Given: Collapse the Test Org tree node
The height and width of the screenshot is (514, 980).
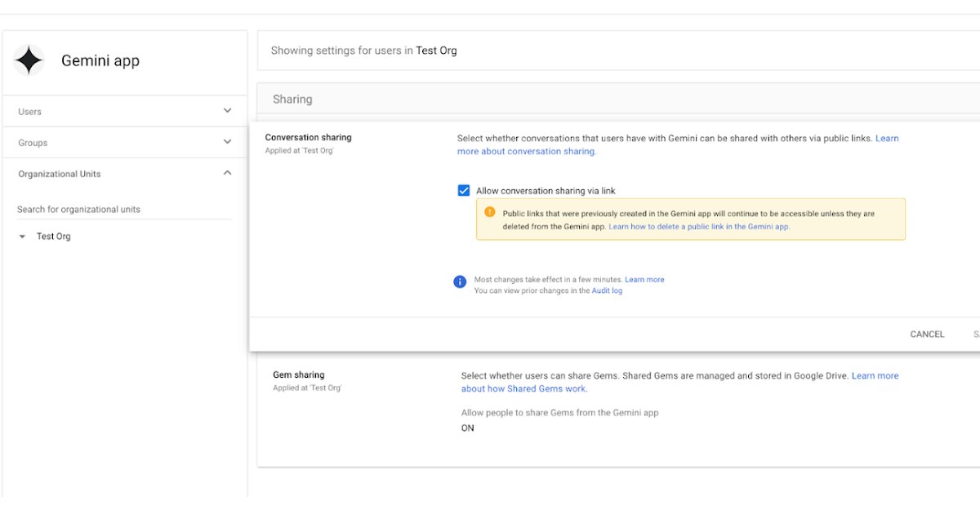Looking at the screenshot, I should click(20, 236).
